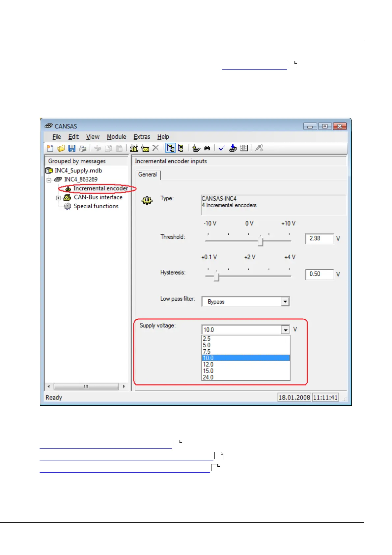Viewport: 392px width, 555px height.
Task: Open the Help menu
Action: [163, 137]
